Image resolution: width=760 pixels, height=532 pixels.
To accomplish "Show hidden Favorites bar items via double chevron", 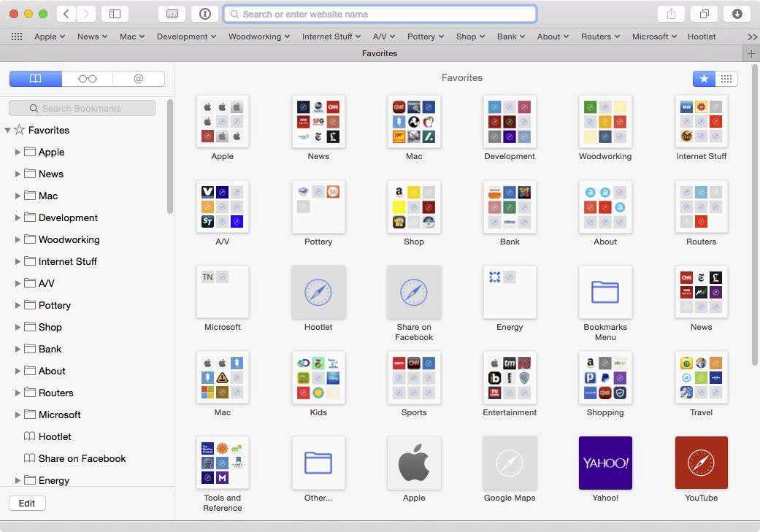I will click(752, 36).
